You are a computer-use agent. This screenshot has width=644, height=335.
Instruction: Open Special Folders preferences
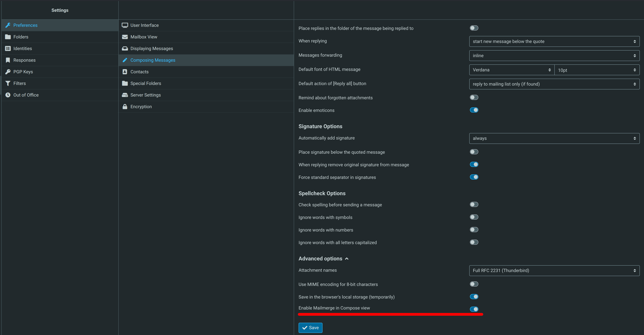[145, 83]
